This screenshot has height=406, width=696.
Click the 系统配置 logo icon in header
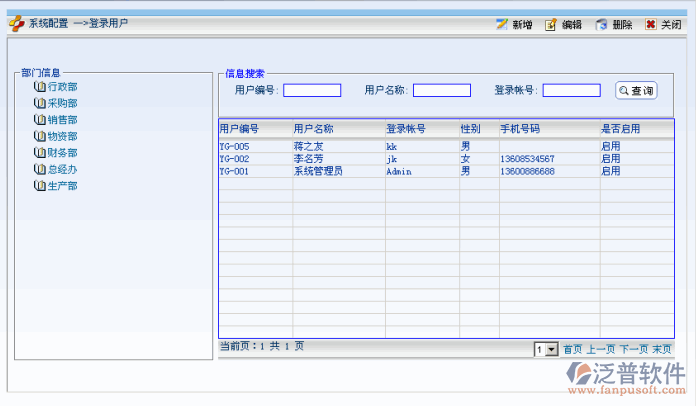pyautogui.click(x=16, y=23)
